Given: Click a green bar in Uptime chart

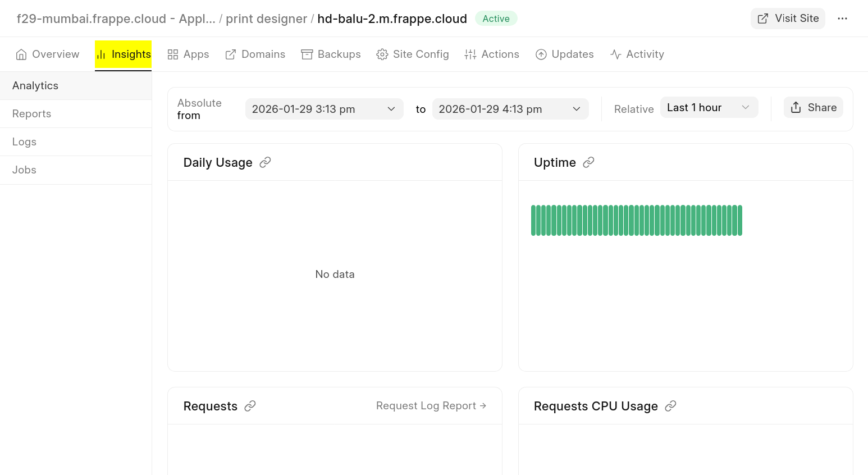Looking at the screenshot, I should point(636,221).
